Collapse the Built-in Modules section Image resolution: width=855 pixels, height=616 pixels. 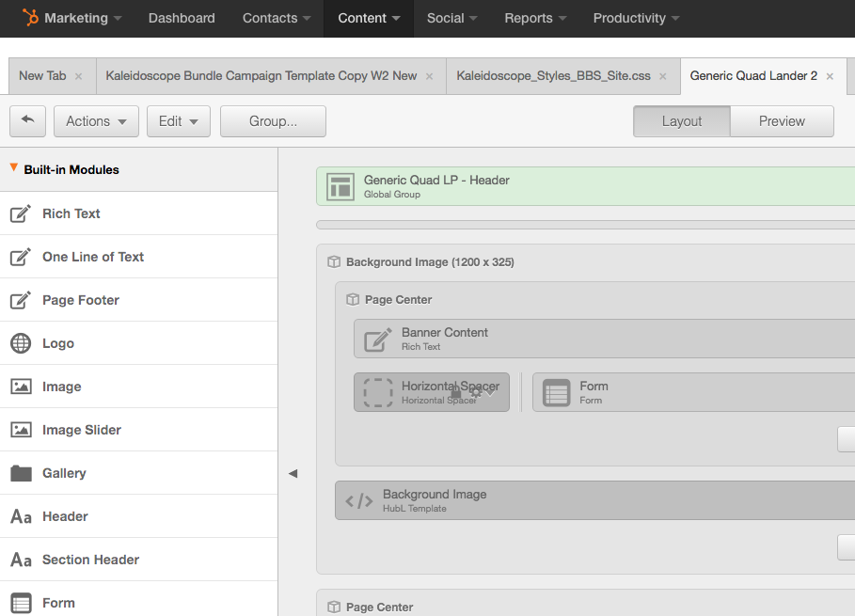pyautogui.click(x=14, y=168)
